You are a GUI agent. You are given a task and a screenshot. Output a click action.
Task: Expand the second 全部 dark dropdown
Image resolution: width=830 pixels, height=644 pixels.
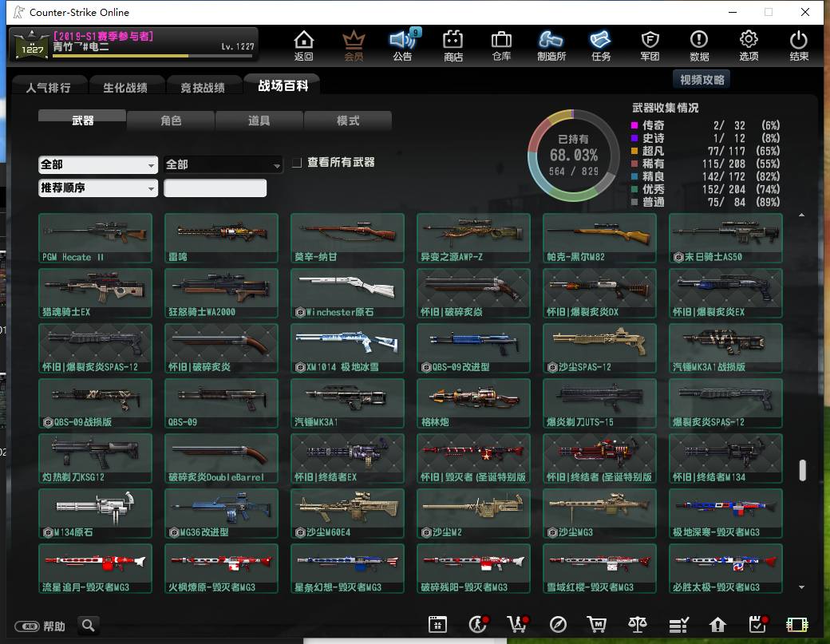[x=223, y=164]
